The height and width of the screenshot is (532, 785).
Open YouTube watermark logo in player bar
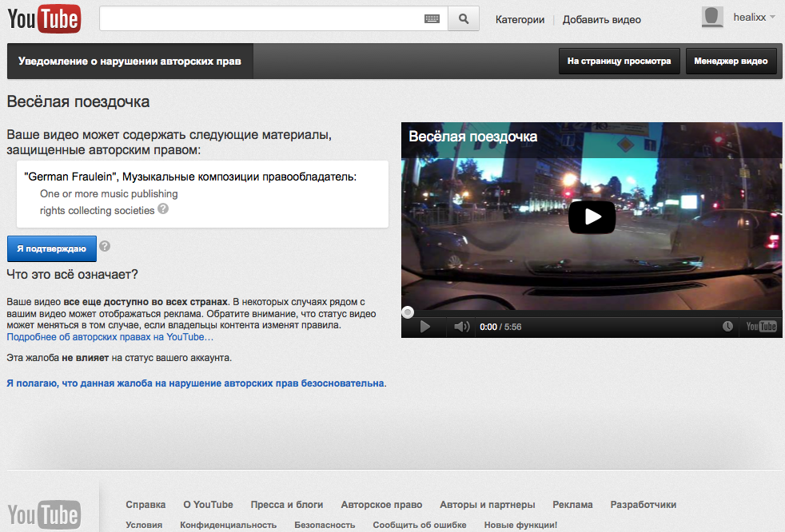click(761, 327)
